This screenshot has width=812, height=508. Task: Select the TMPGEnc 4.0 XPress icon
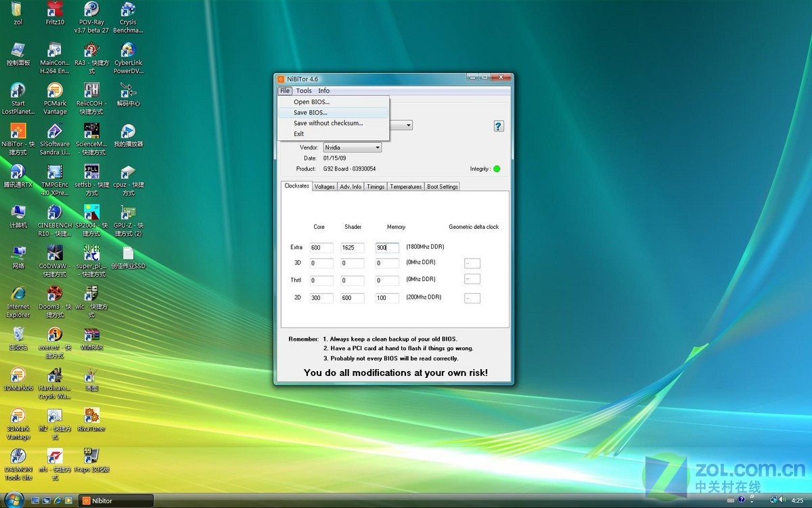pyautogui.click(x=55, y=180)
